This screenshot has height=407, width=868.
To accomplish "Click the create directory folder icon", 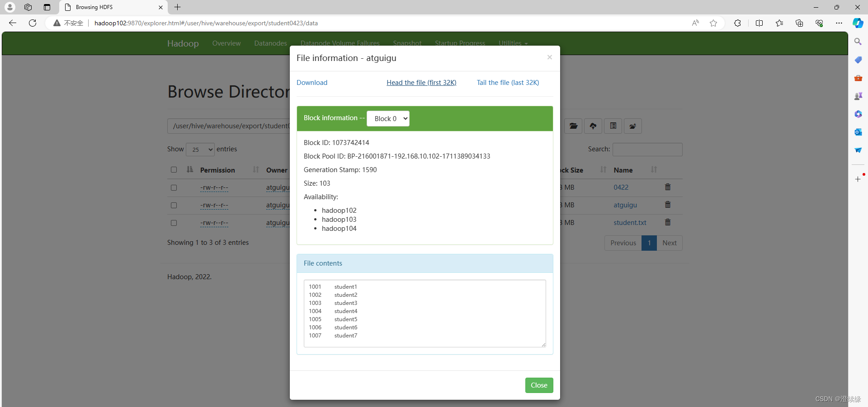I will (573, 126).
